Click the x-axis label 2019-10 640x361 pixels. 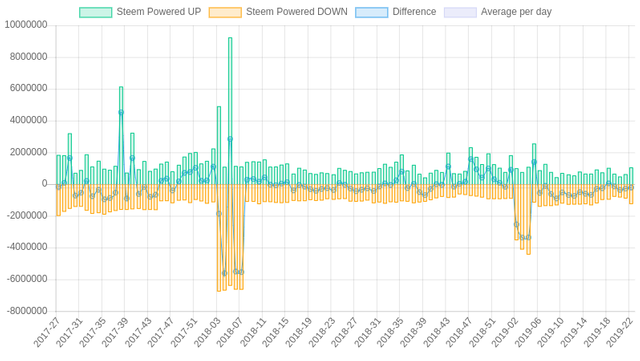tap(551, 332)
